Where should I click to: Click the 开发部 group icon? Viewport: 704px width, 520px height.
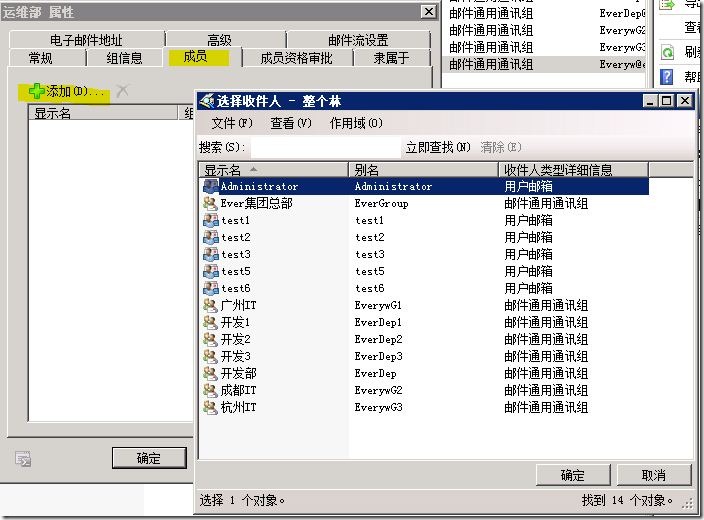coord(210,373)
